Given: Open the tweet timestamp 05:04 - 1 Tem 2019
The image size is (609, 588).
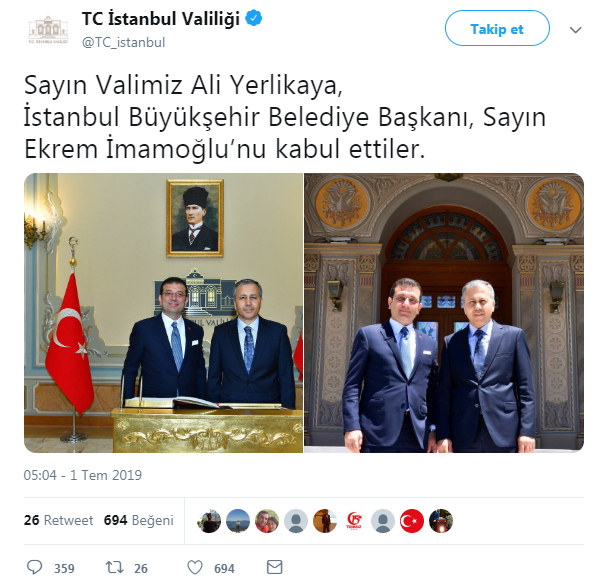Looking at the screenshot, I should pyautogui.click(x=83, y=475).
